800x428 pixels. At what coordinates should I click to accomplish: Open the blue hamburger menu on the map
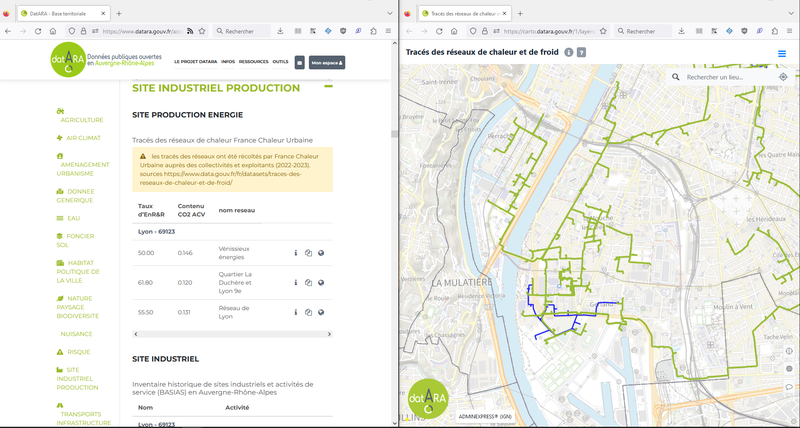[x=781, y=53]
